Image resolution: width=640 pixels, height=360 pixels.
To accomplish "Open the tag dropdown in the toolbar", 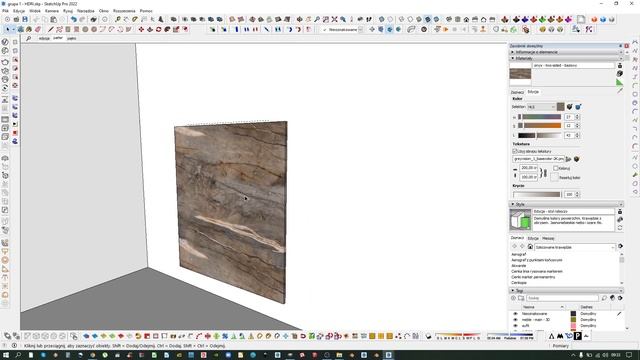I will (342, 29).
